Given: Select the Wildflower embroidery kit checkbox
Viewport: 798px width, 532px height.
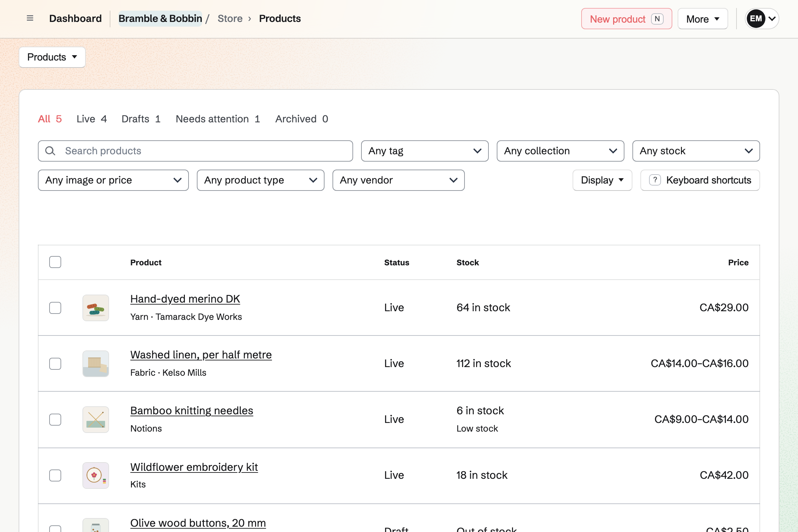Looking at the screenshot, I should coord(55,475).
